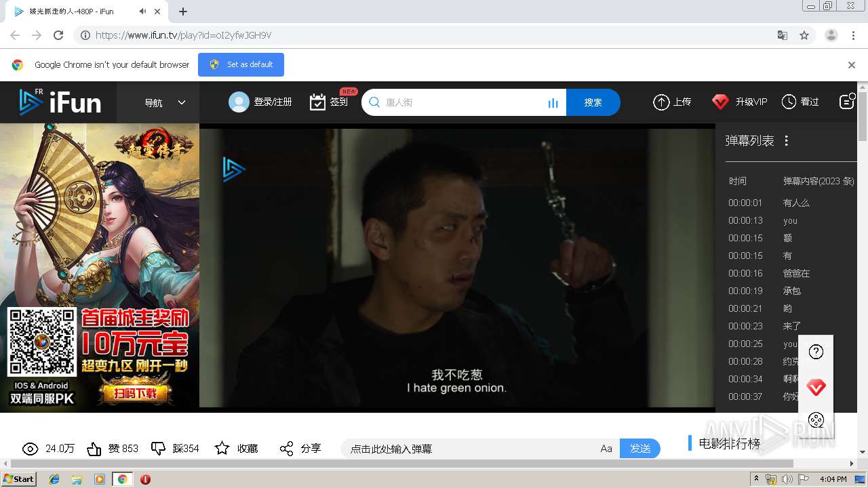Image resolution: width=868 pixels, height=488 pixels.
Task: Reload the page
Action: [58, 35]
